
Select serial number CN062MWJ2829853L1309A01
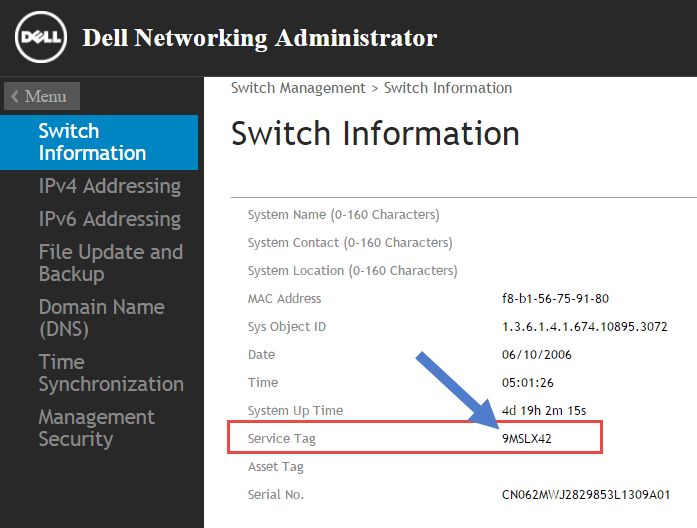coord(586,495)
